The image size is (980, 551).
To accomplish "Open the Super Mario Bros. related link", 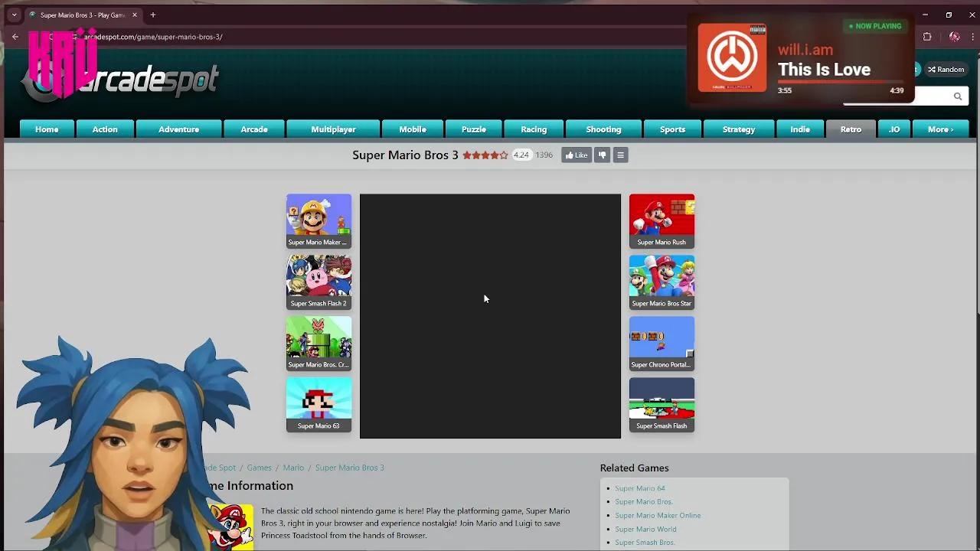I will coord(644,502).
